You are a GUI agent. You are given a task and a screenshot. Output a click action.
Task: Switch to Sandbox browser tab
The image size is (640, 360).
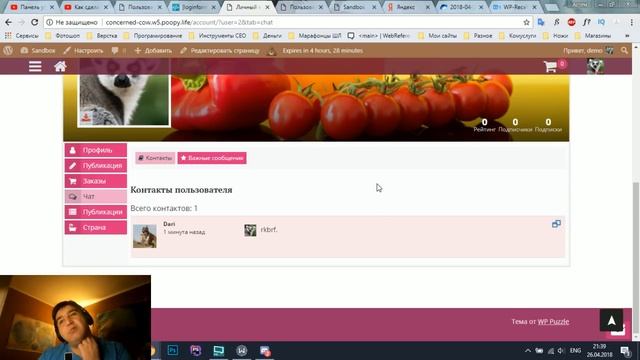(355, 7)
